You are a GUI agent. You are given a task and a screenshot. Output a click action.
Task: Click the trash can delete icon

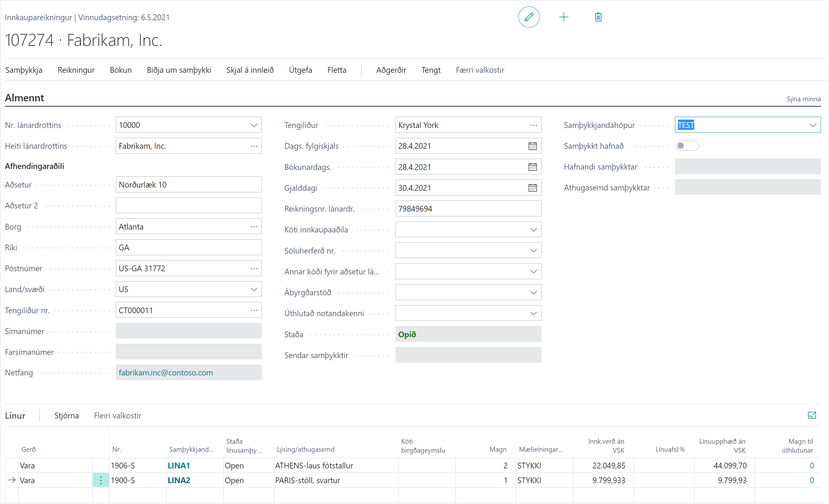pos(598,17)
